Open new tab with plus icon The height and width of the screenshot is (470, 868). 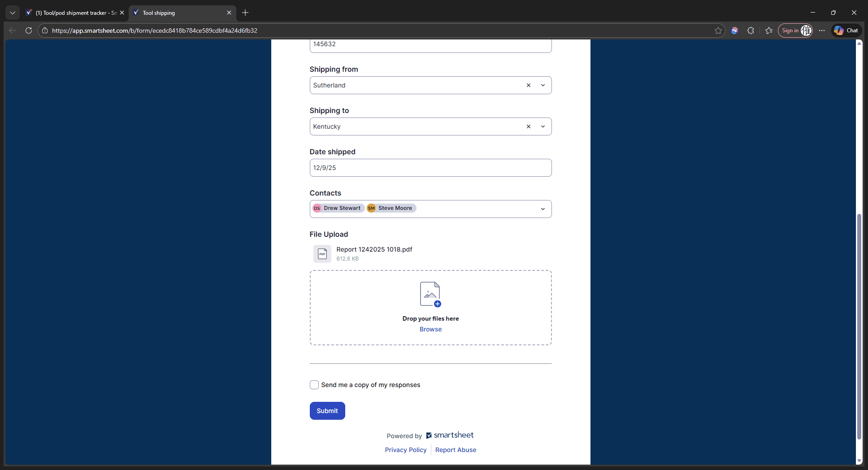pyautogui.click(x=245, y=13)
